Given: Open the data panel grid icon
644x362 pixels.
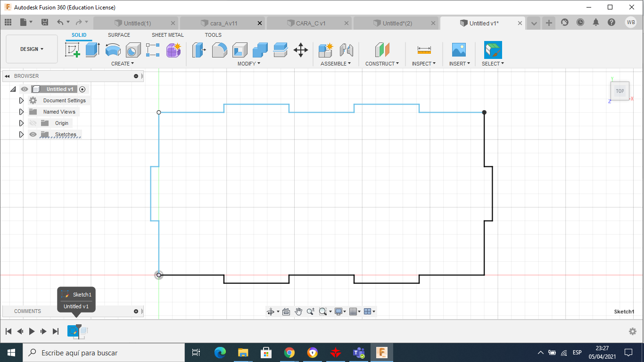Looking at the screenshot, I should [8, 22].
